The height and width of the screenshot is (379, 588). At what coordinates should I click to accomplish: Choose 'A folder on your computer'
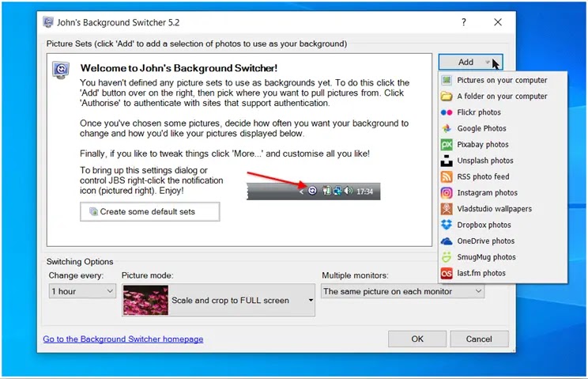[x=503, y=96]
